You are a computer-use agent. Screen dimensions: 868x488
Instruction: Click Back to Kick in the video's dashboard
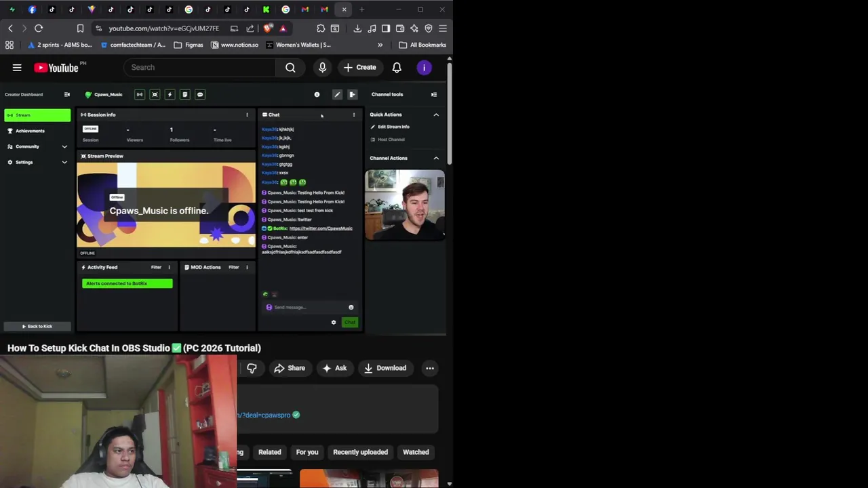point(37,326)
